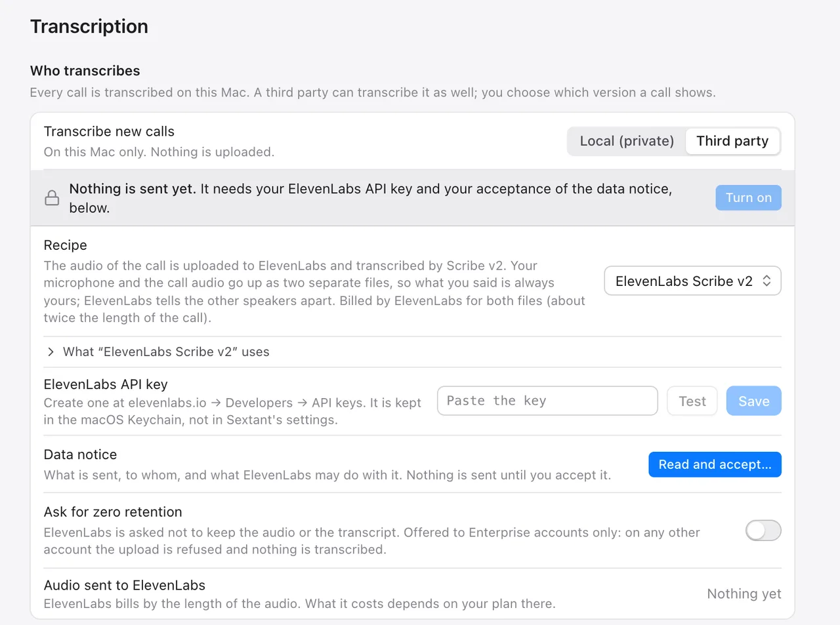Switch to Third party transcription
The height and width of the screenshot is (625, 840).
point(732,141)
